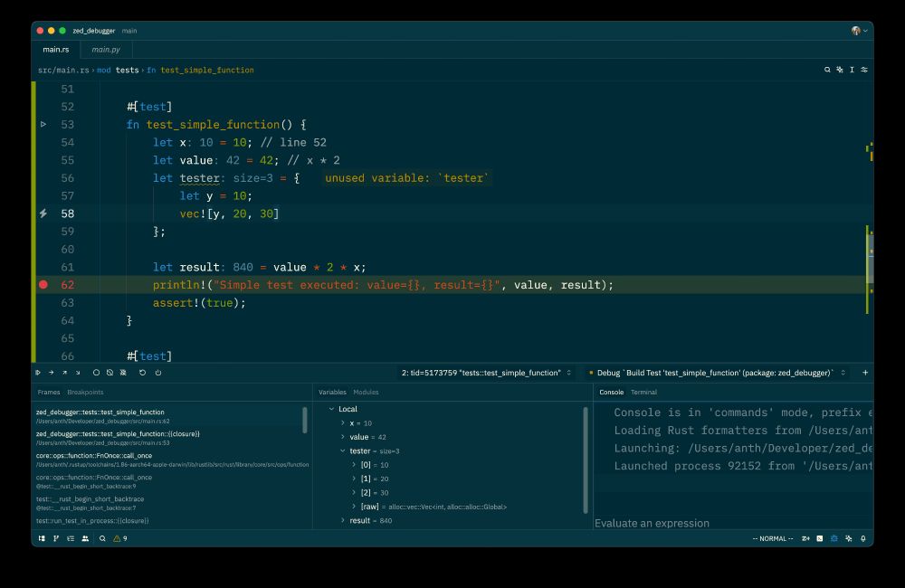Click the run test arrow at line 53
Image resolution: width=905 pixels, height=588 pixels.
point(43,124)
